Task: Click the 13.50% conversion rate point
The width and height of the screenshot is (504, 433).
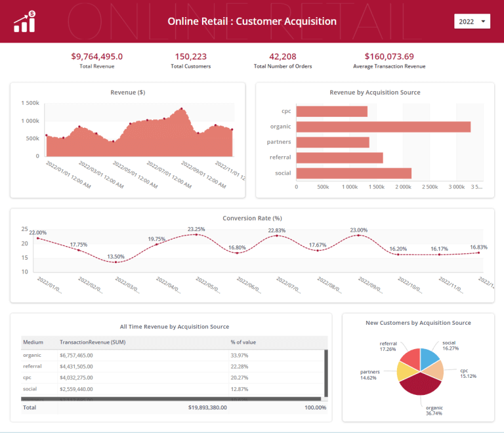Action: click(116, 262)
